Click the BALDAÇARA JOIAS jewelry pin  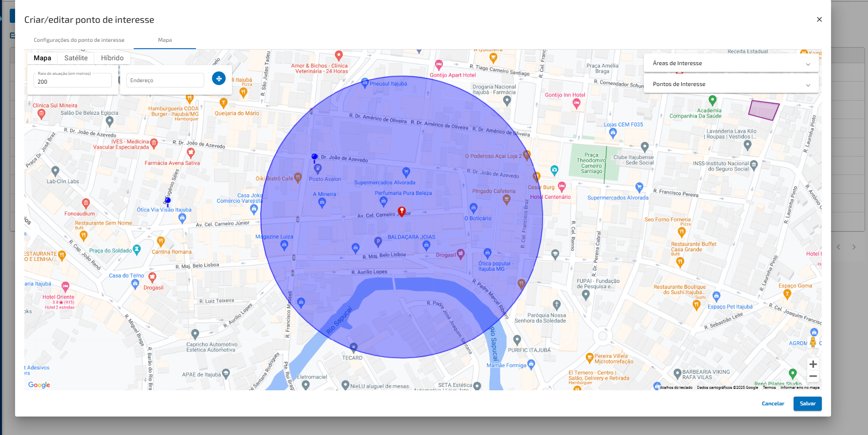coord(426,245)
